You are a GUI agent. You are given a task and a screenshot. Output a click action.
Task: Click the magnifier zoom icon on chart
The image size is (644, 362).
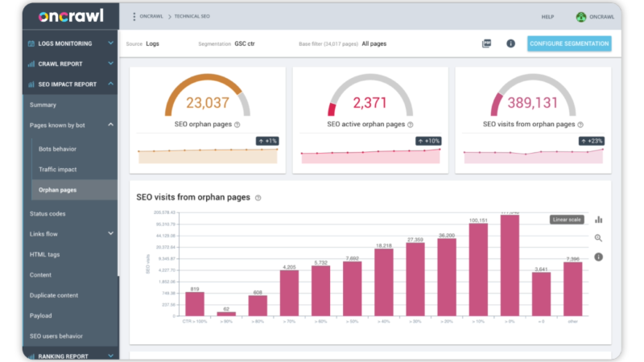point(598,238)
